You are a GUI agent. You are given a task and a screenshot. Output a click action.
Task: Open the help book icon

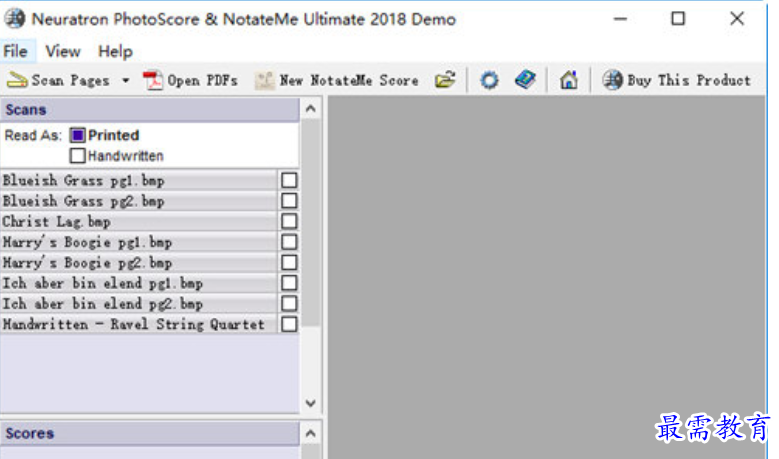coord(526,79)
